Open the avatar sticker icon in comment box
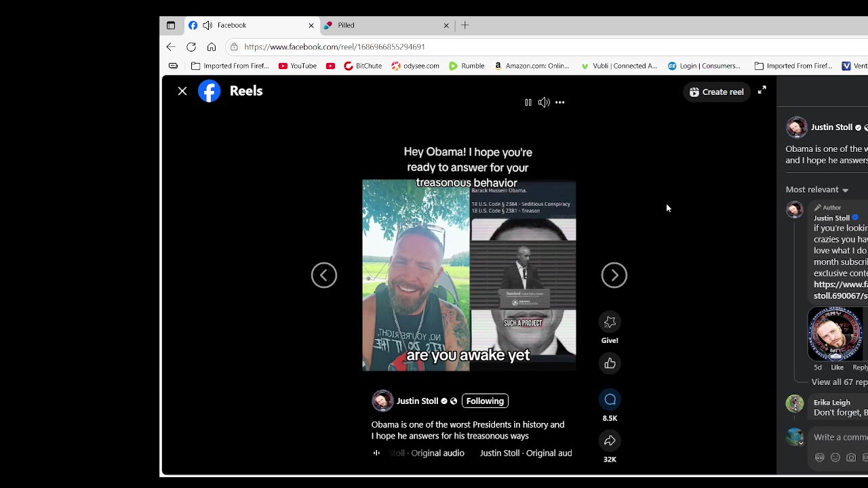868x488 pixels. [x=819, y=458]
